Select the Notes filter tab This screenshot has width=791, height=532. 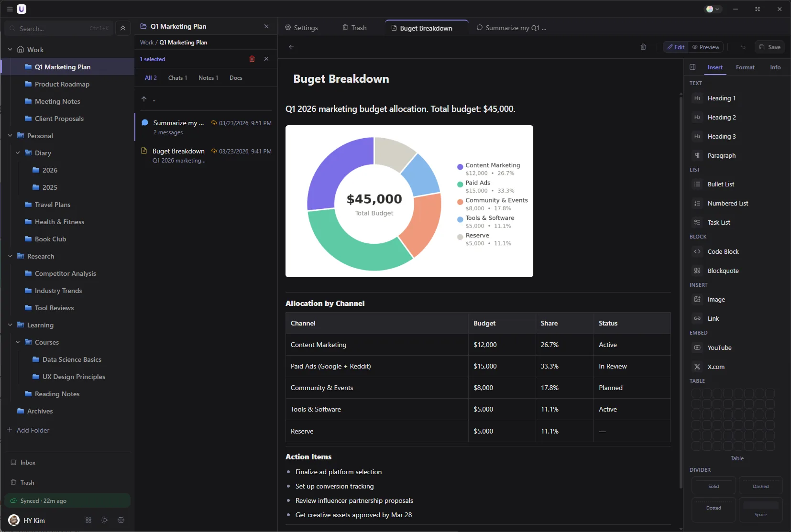tap(208, 77)
